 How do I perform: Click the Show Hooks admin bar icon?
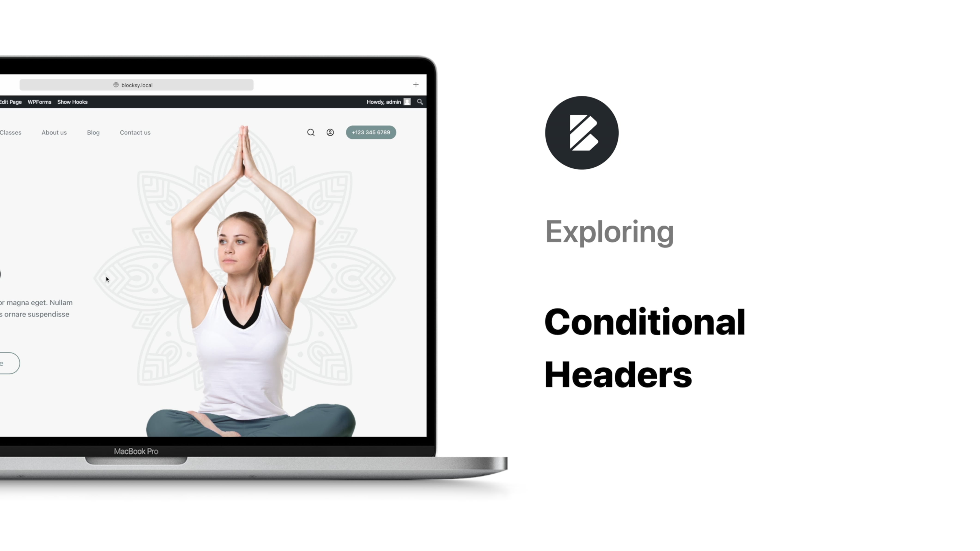[x=72, y=102]
